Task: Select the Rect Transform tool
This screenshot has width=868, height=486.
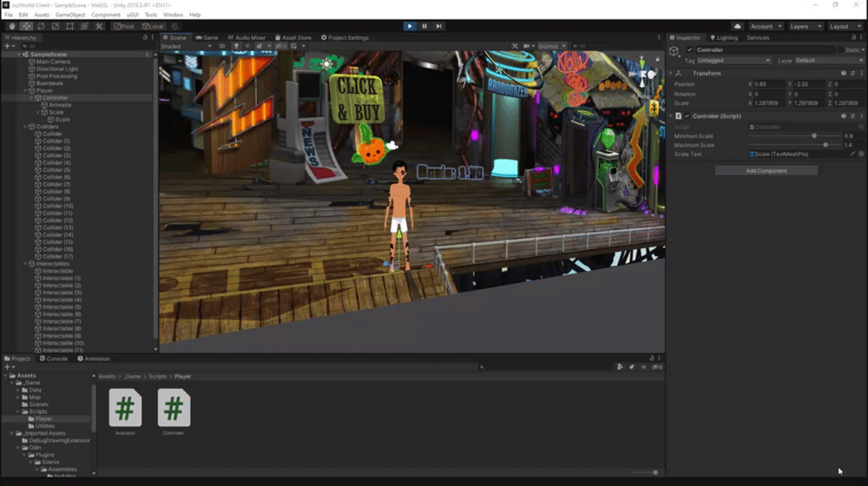Action: point(70,26)
